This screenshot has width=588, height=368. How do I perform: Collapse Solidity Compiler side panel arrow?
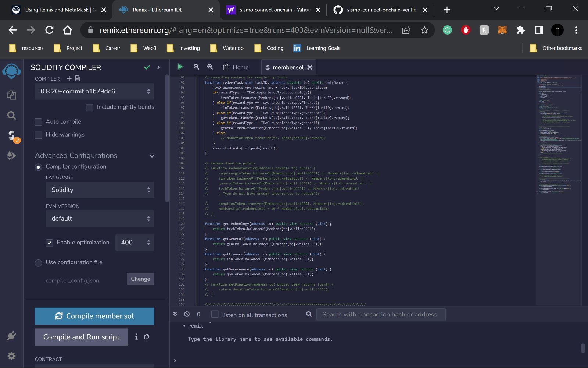(x=159, y=67)
